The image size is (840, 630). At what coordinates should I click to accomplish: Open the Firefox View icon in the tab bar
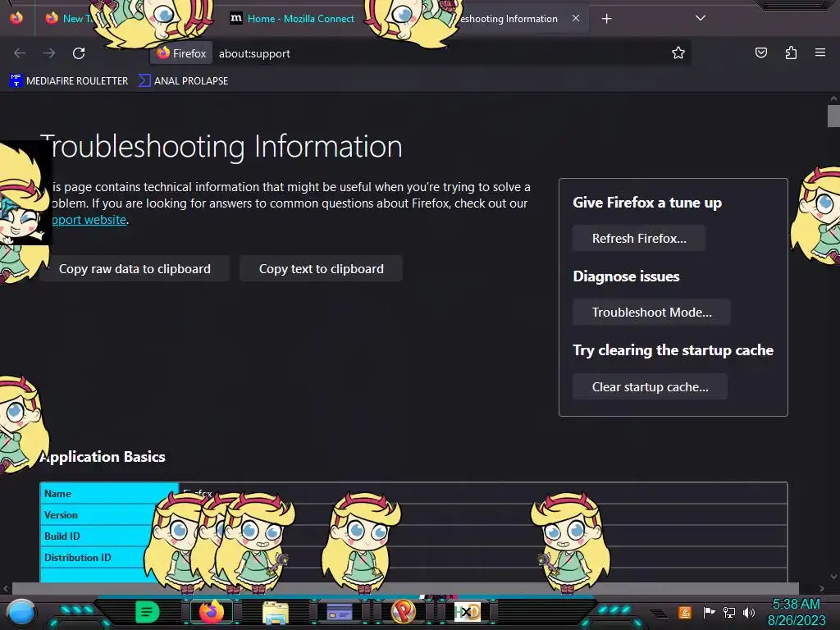(16, 18)
